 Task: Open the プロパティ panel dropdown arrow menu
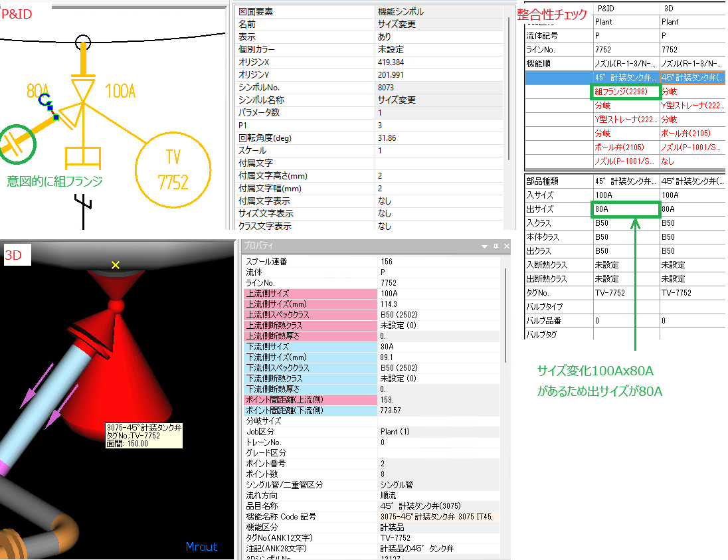tap(486, 246)
